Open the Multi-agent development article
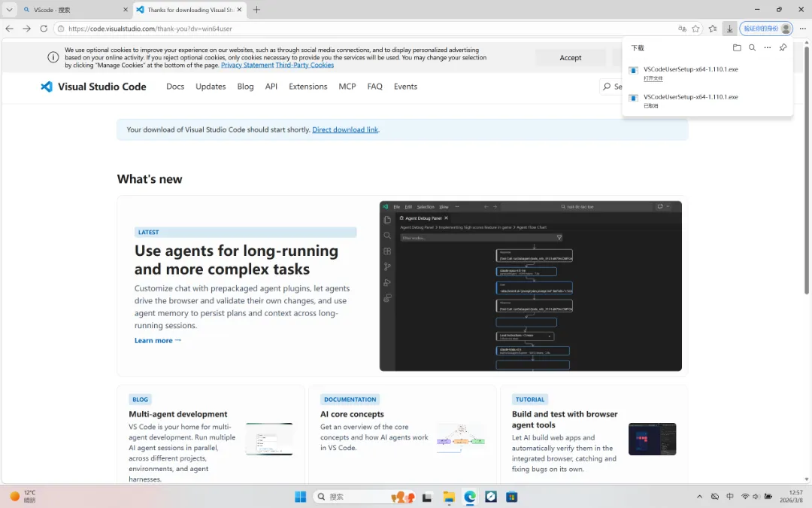Image resolution: width=812 pixels, height=508 pixels. [x=177, y=414]
